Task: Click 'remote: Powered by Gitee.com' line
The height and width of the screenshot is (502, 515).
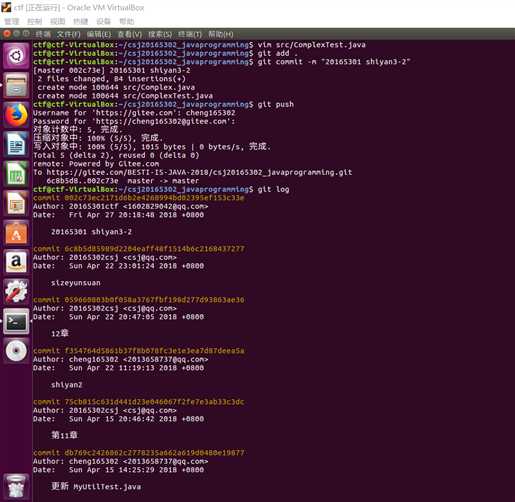Action: tap(96, 164)
